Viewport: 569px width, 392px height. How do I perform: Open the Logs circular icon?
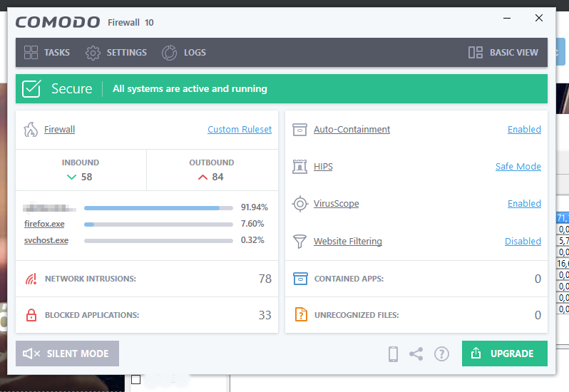click(x=169, y=53)
